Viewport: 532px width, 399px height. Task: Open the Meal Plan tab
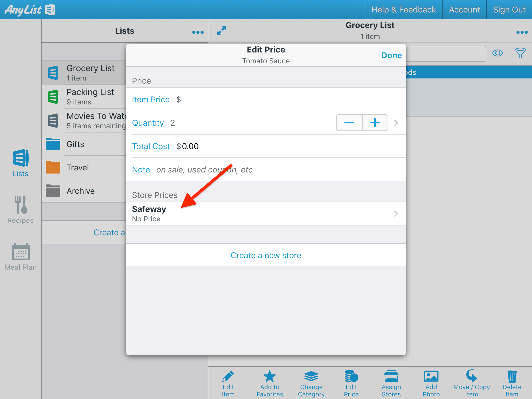[21, 257]
